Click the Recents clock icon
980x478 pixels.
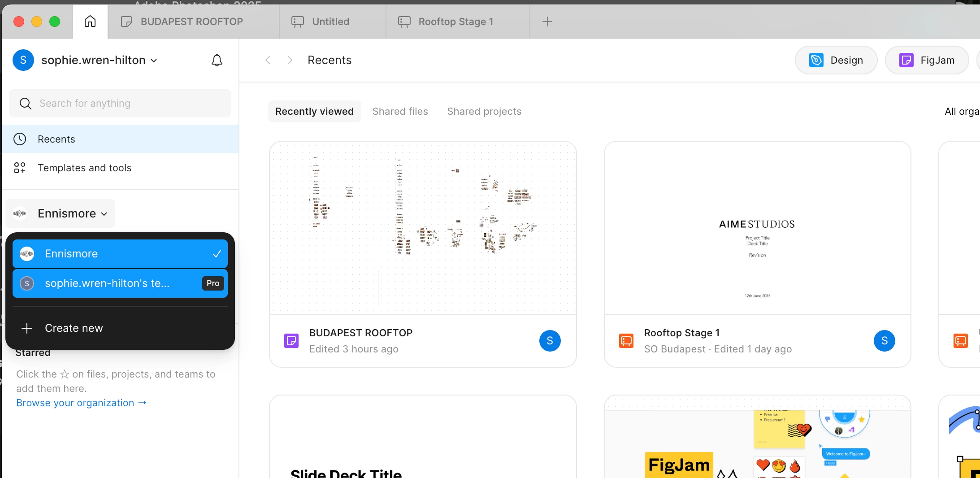coord(20,139)
